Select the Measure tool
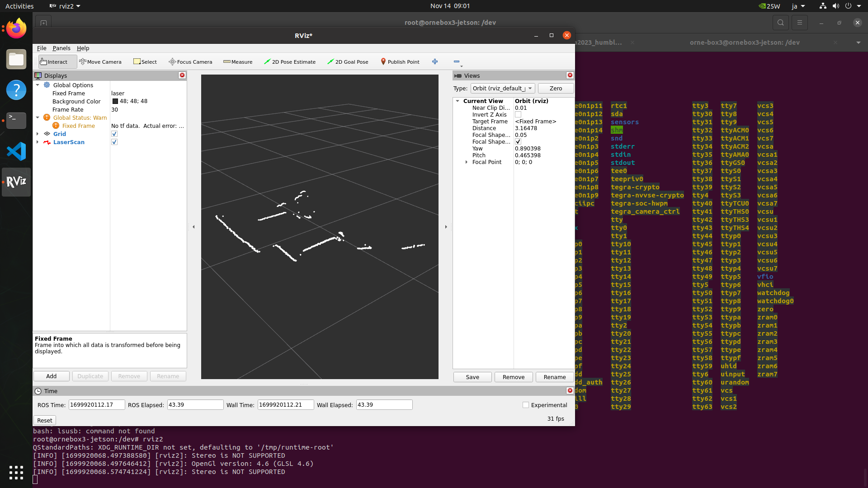The height and width of the screenshot is (488, 868). tap(238, 61)
